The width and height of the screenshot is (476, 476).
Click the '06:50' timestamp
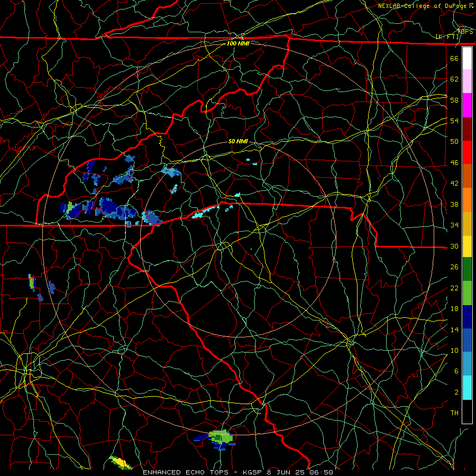320,472
